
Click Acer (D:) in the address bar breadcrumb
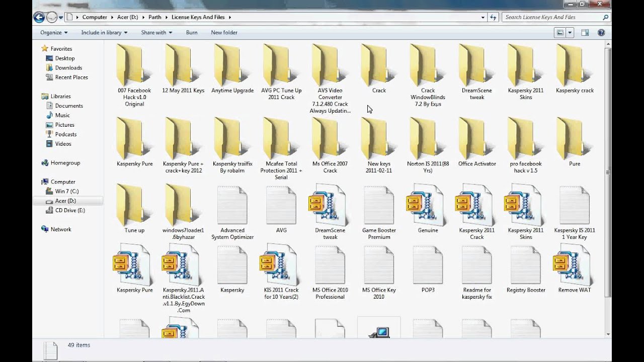pyautogui.click(x=126, y=17)
